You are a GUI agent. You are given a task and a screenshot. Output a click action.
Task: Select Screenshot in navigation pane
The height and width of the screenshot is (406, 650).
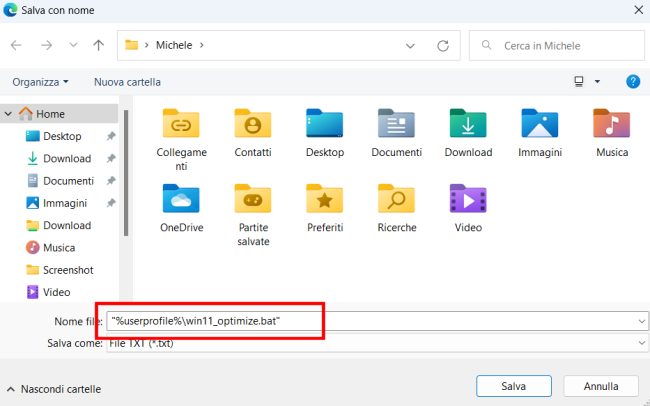tap(68, 270)
